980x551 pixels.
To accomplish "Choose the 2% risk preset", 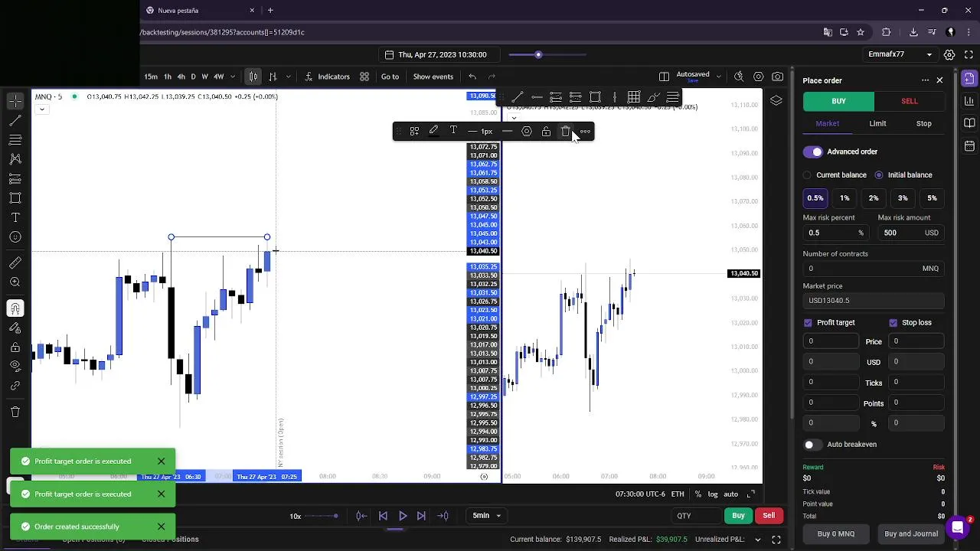I will click(x=874, y=198).
